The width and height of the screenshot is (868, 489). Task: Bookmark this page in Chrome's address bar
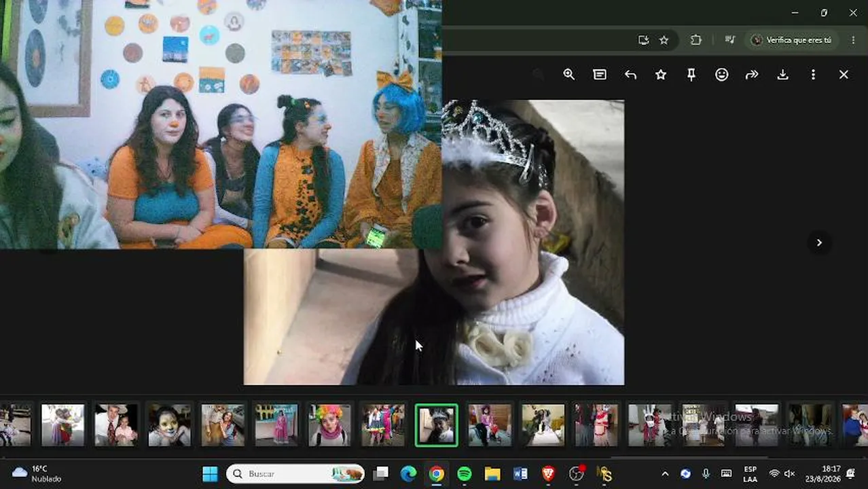(x=664, y=40)
